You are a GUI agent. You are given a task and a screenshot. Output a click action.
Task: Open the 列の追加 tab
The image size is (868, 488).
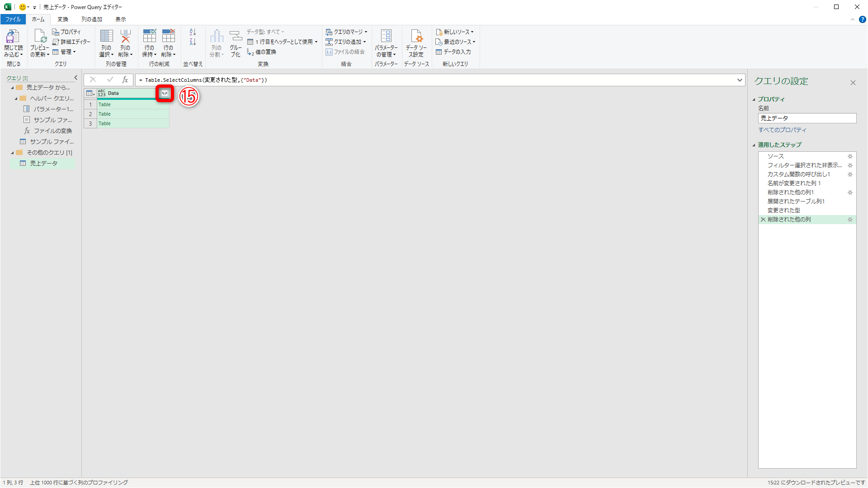(x=92, y=19)
